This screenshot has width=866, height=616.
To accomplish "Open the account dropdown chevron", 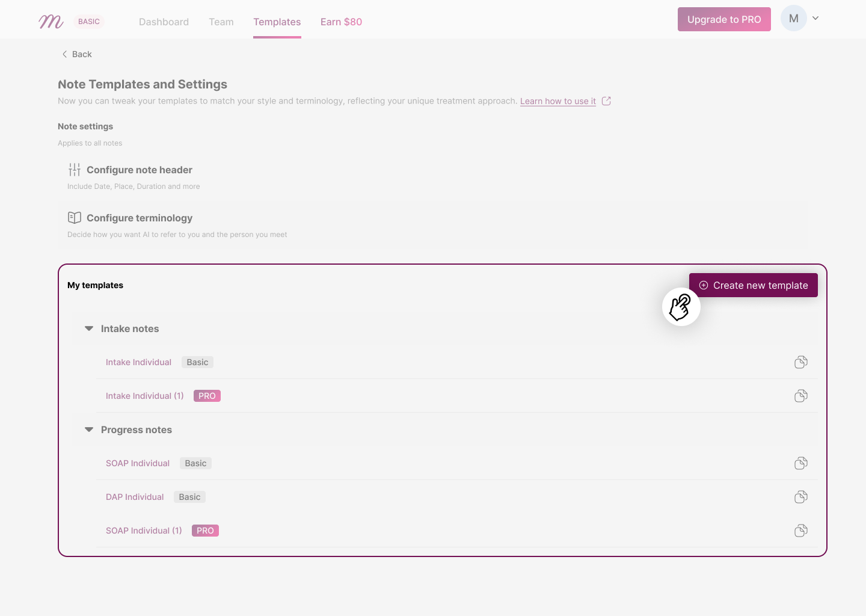I will [815, 19].
